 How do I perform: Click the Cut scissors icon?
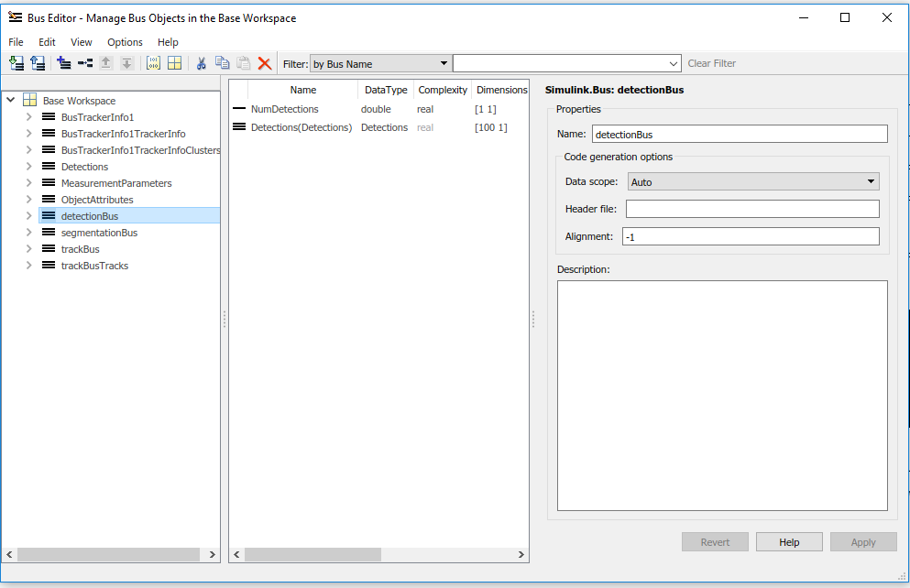(x=202, y=63)
